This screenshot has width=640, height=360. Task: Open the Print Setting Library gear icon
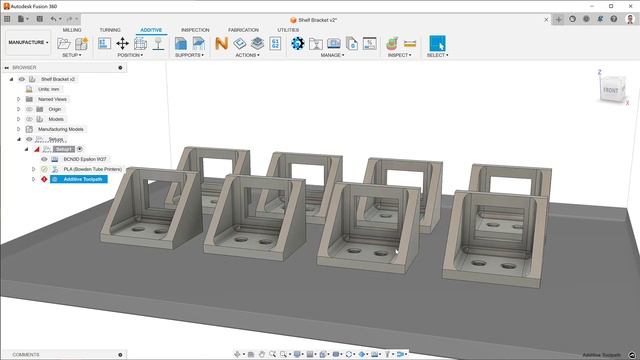pyautogui.click(x=298, y=43)
